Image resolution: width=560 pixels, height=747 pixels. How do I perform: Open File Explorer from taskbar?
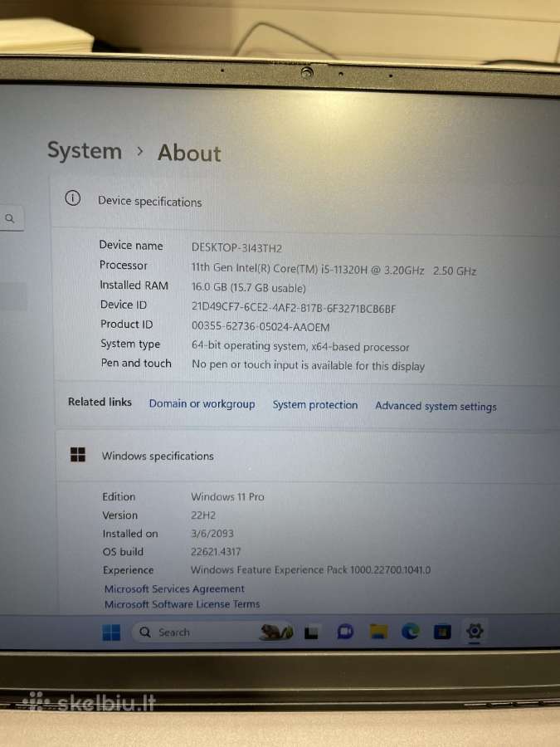pyautogui.click(x=378, y=632)
